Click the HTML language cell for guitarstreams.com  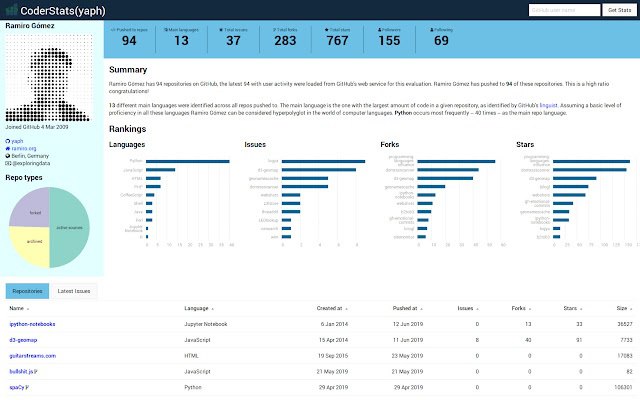pos(191,356)
